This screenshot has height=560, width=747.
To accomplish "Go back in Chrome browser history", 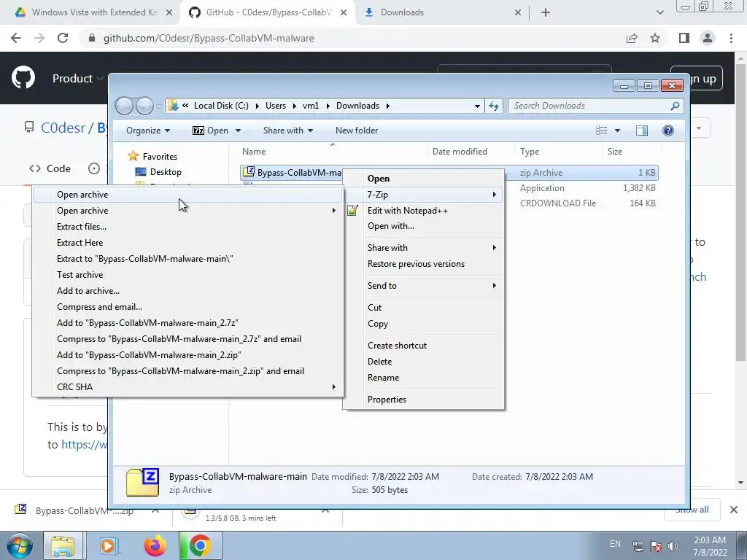I will tap(16, 38).
